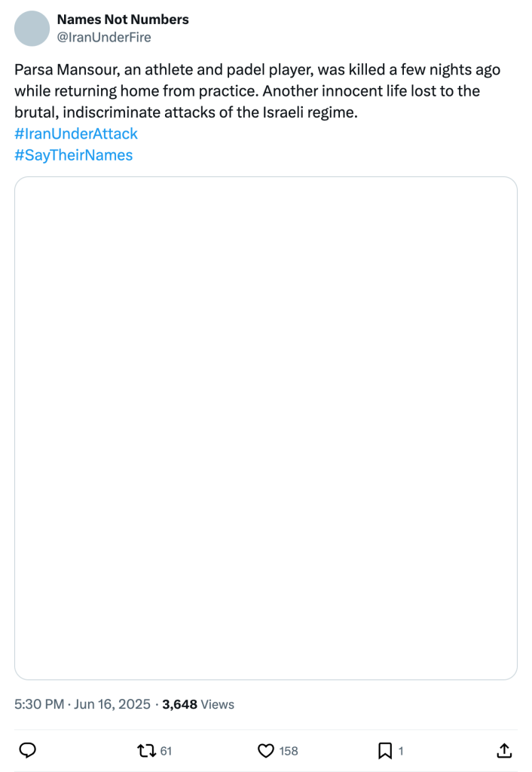Repost the tweet using the retweet icon

click(x=147, y=750)
